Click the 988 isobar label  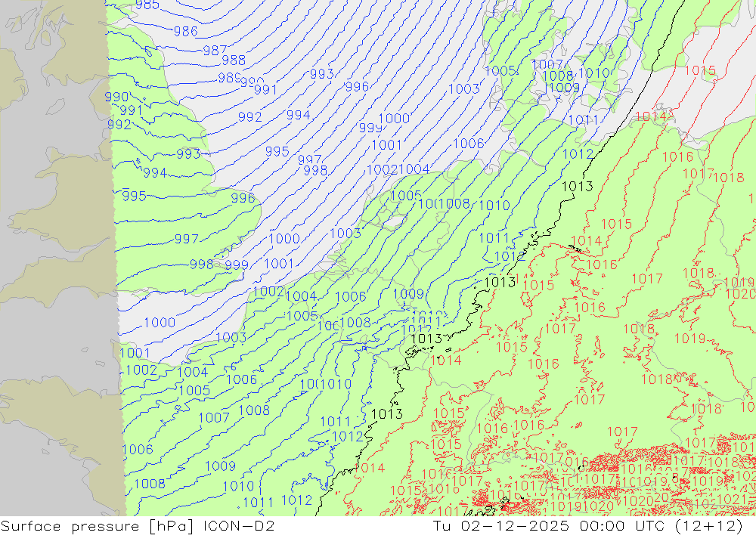point(234,60)
